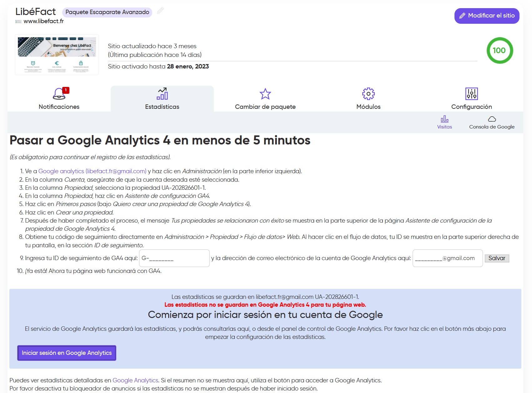Click the LibéFact site title
Viewport: 532px width, 393px height.
tap(36, 12)
